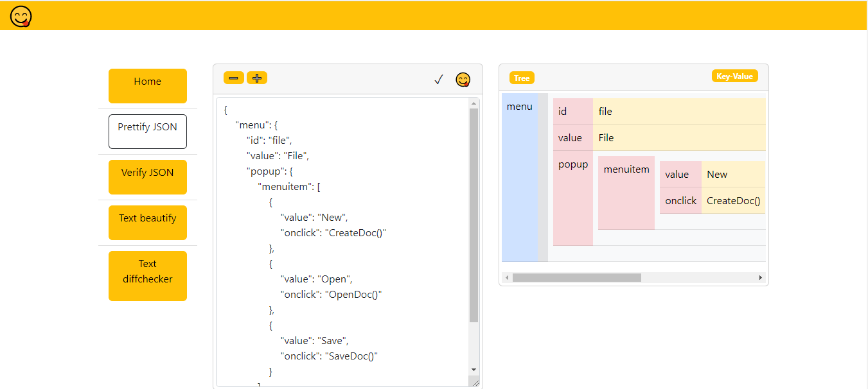Select the CreateDoc() value cell
This screenshot has width=868, height=389.
pos(732,200)
